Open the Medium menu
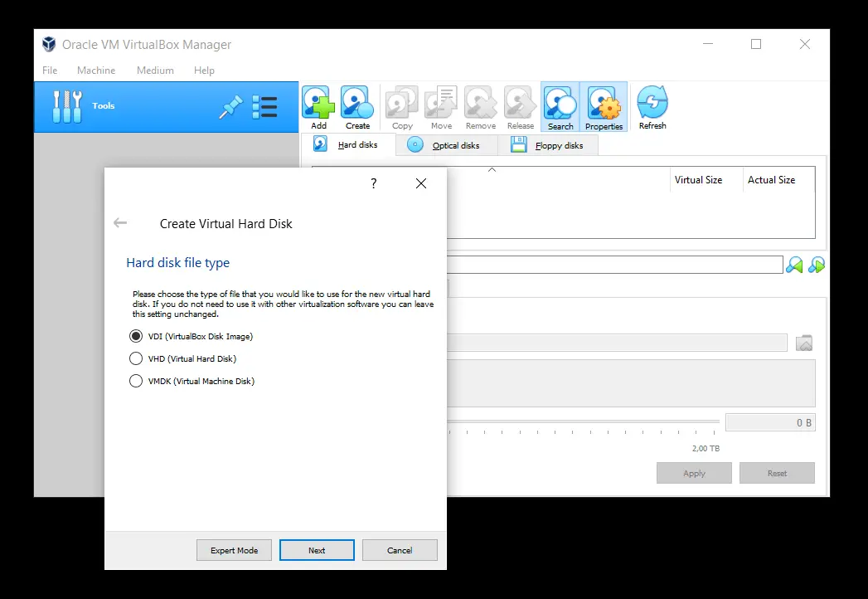 coord(155,71)
